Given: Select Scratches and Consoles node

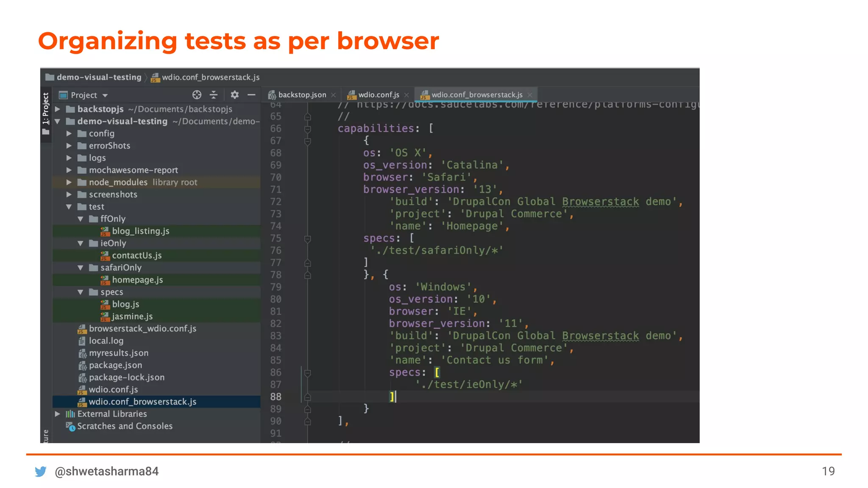Looking at the screenshot, I should pyautogui.click(x=156, y=426).
